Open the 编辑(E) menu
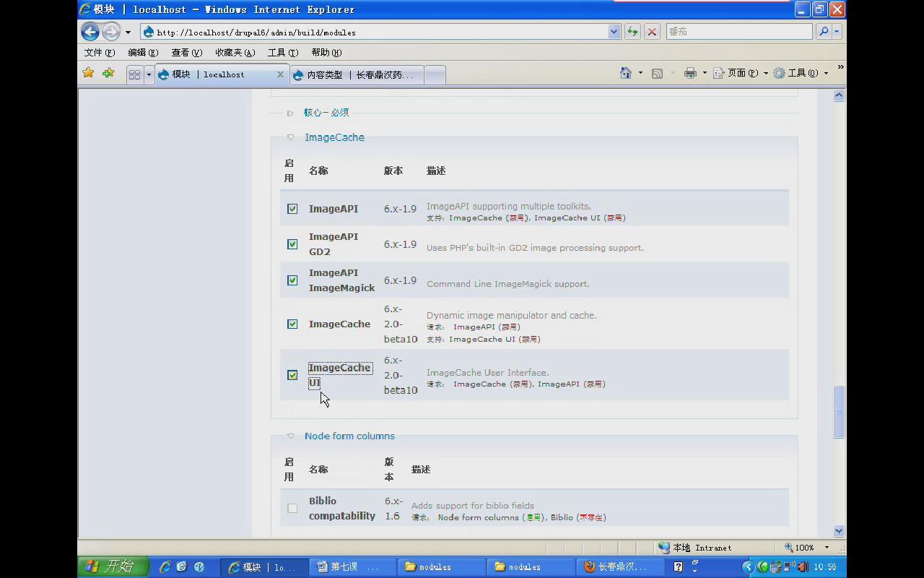The image size is (924, 578). 143,53
